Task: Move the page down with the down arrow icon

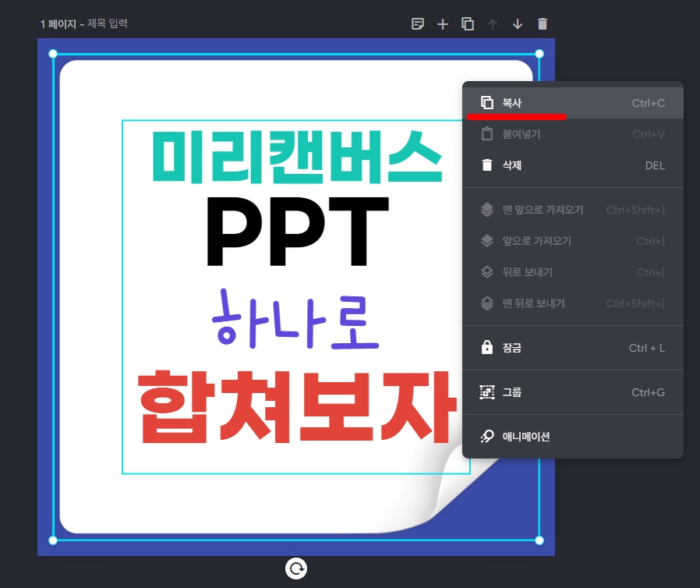Action: click(x=518, y=23)
